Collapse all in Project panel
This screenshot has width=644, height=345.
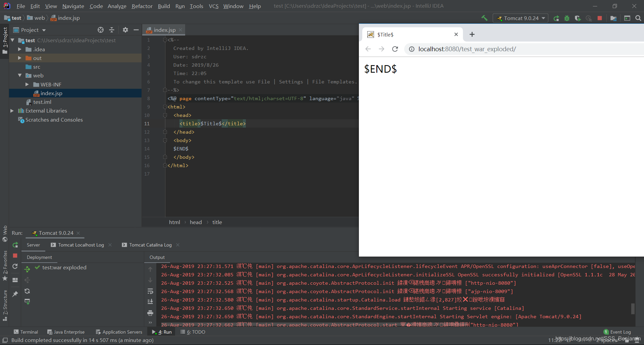point(112,30)
